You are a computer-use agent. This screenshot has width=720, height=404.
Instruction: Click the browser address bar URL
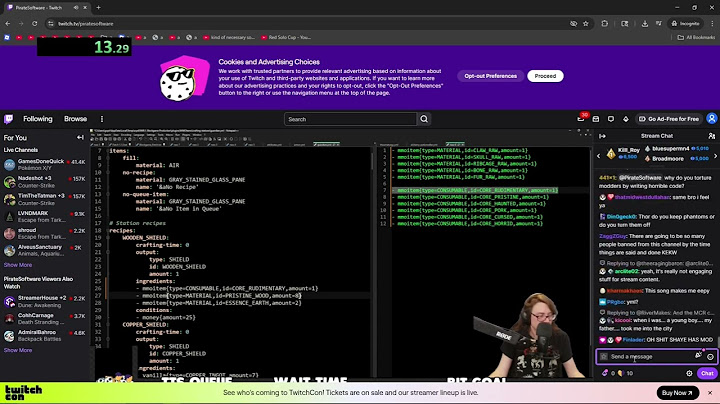pos(85,23)
